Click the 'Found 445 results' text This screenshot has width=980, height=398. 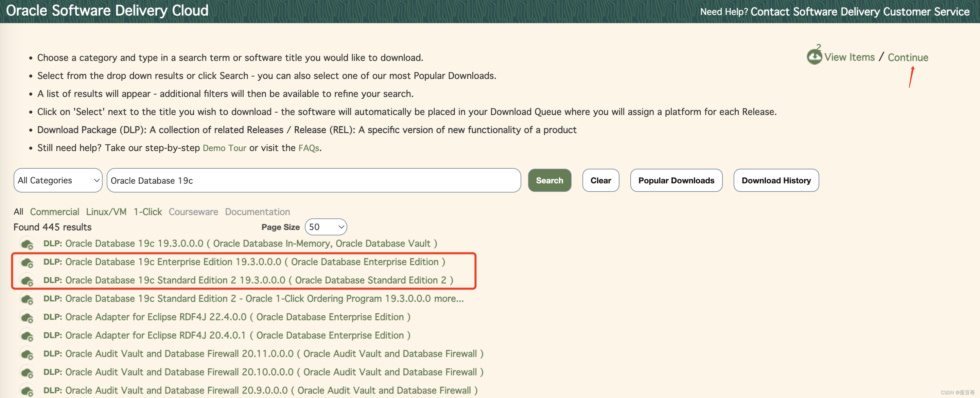coord(52,227)
